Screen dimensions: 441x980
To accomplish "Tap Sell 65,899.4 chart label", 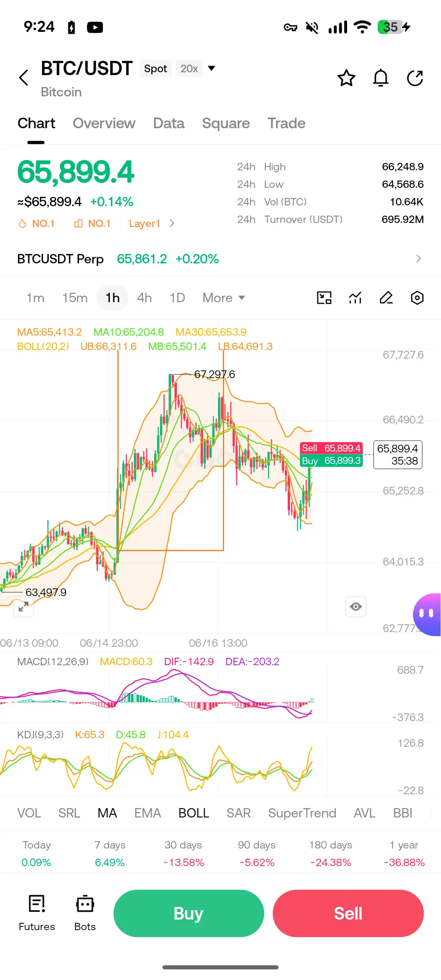I will point(331,448).
